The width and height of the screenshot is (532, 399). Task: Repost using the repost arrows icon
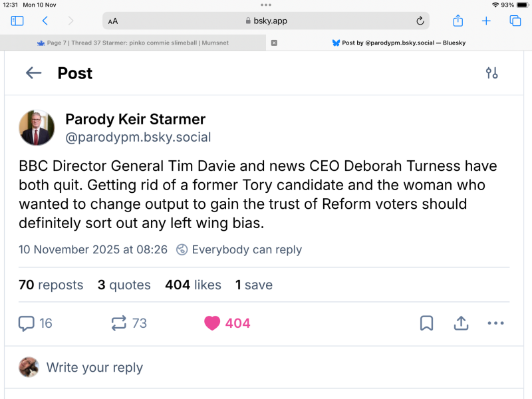(120, 323)
